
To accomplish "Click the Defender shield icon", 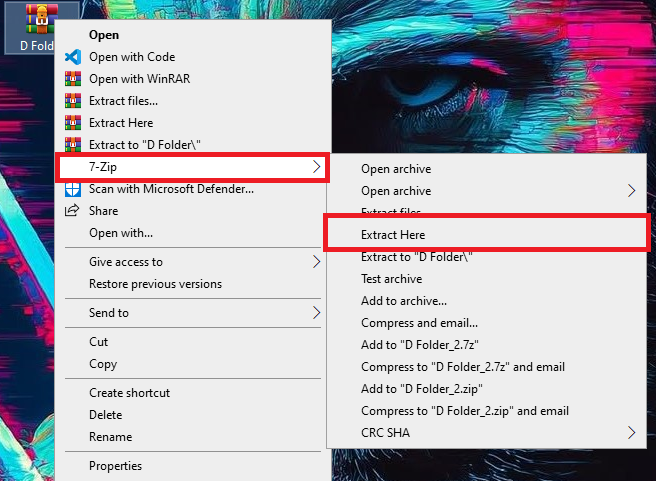I will 72,189.
